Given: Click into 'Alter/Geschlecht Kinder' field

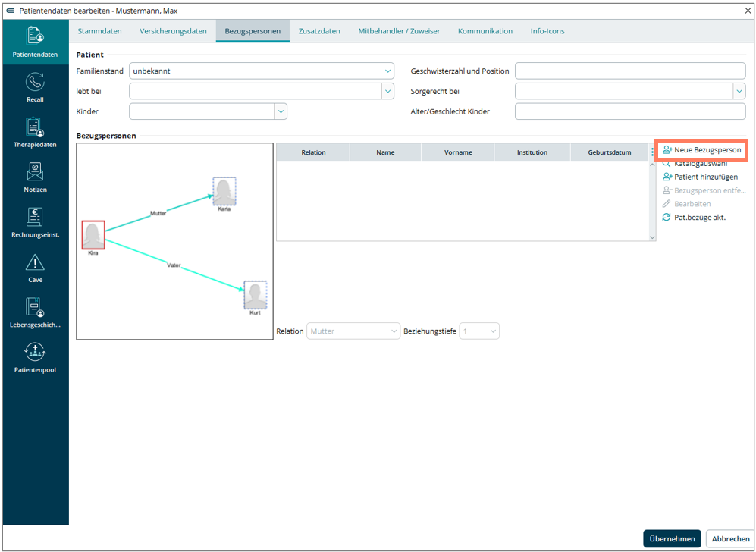Looking at the screenshot, I should point(630,111).
